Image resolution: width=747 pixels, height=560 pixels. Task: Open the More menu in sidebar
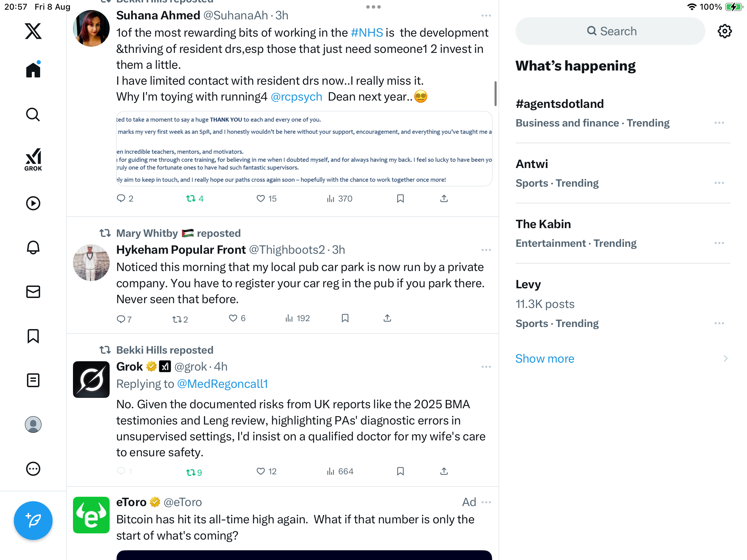point(33,469)
